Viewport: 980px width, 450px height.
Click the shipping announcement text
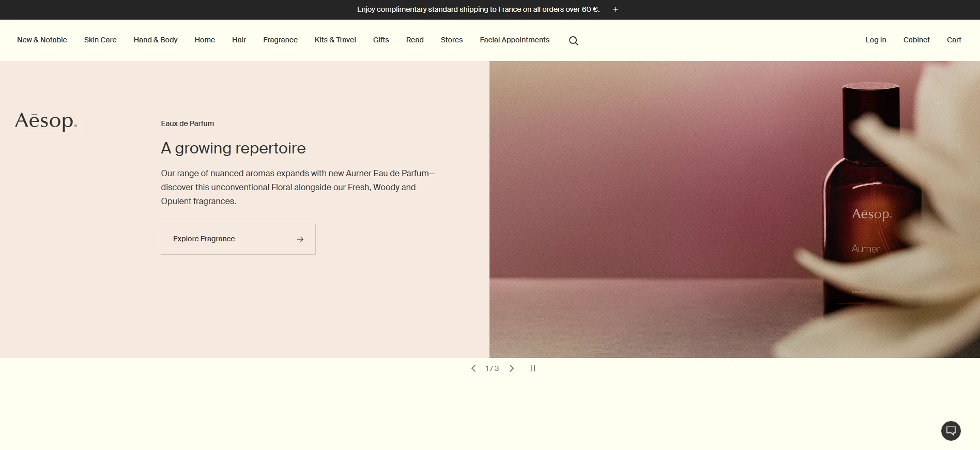click(478, 9)
